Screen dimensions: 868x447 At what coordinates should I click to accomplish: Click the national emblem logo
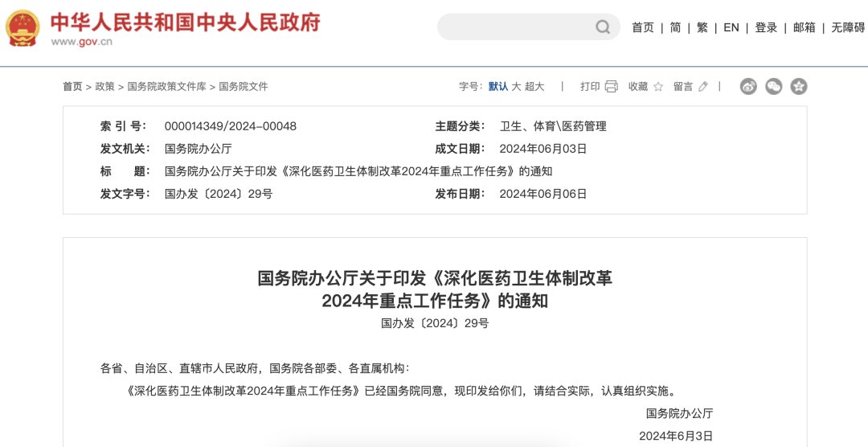(x=23, y=27)
